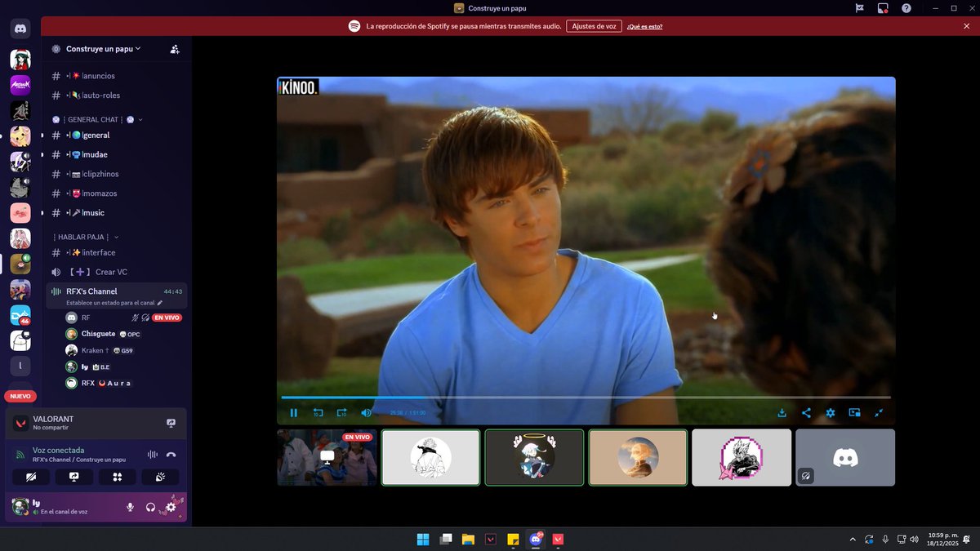Screen dimensions: 980x551
Task: Expand the Construye un papu server menu
Action: 103,49
